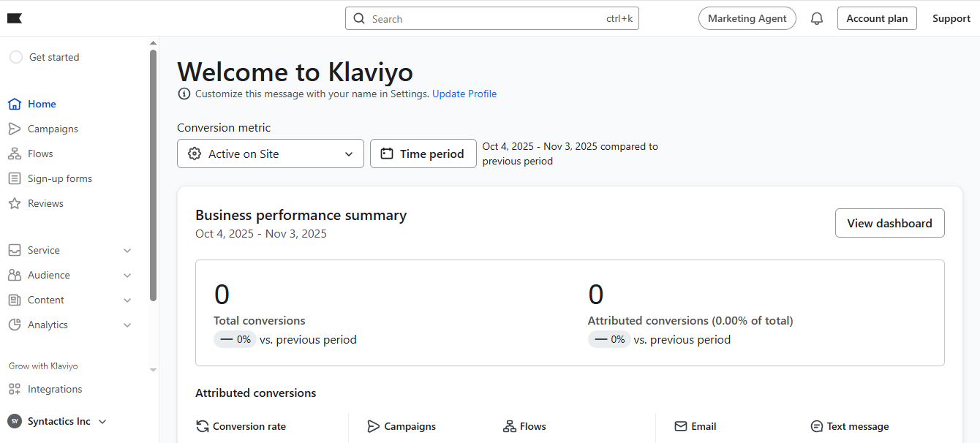Screen dimensions: 980x443
Task: Click the Text message bubble icon
Action: coord(817,426)
